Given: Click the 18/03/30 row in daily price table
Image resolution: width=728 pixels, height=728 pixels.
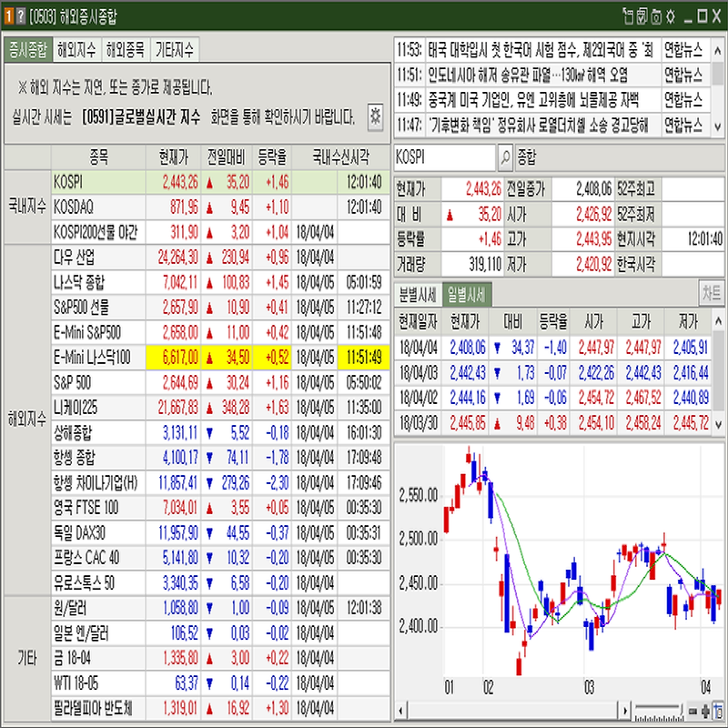Looking at the screenshot, I should (553, 422).
